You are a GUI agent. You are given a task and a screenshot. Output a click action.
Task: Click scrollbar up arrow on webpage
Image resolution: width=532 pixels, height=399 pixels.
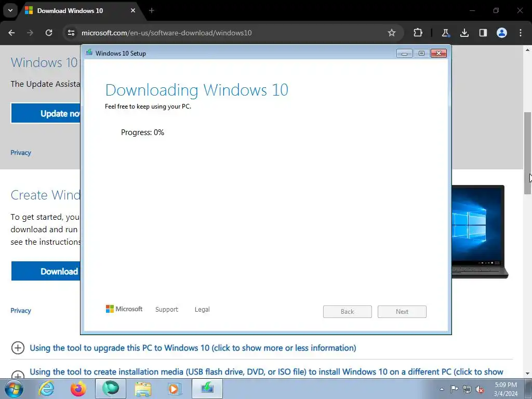click(x=527, y=50)
